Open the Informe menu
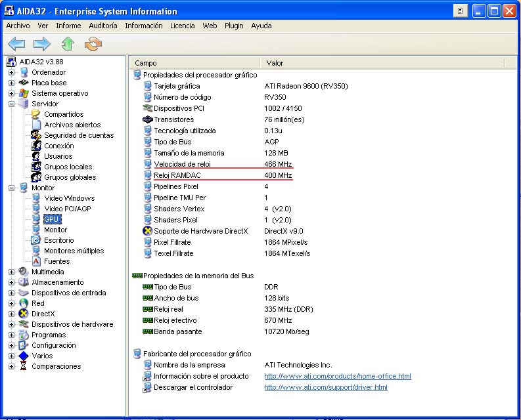The height and width of the screenshot is (420, 521). click(x=68, y=26)
